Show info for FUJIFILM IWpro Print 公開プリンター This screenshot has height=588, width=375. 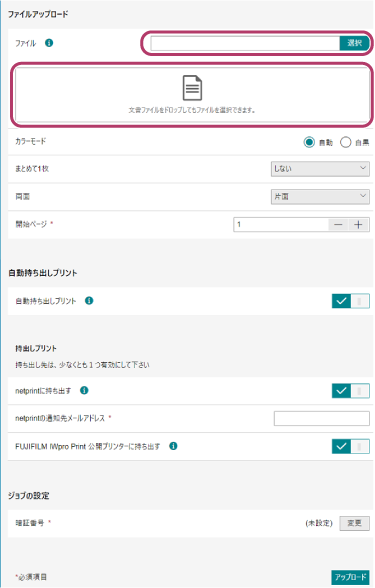tap(173, 446)
